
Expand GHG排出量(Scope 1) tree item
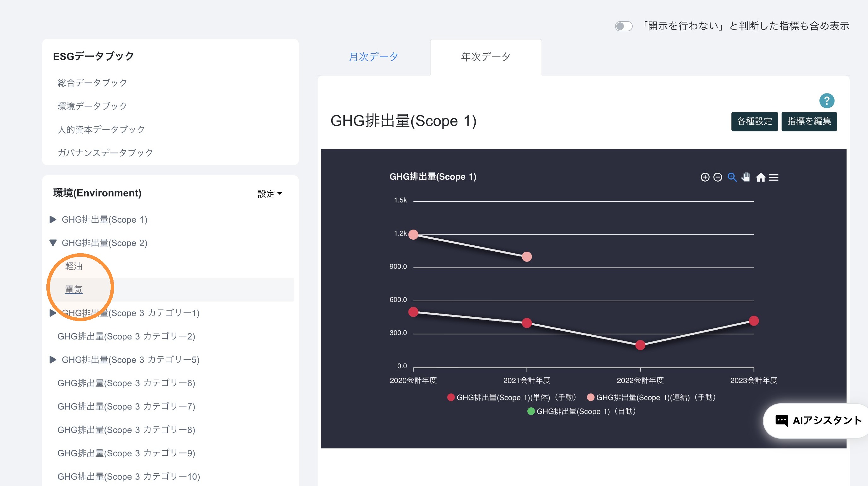(x=53, y=219)
